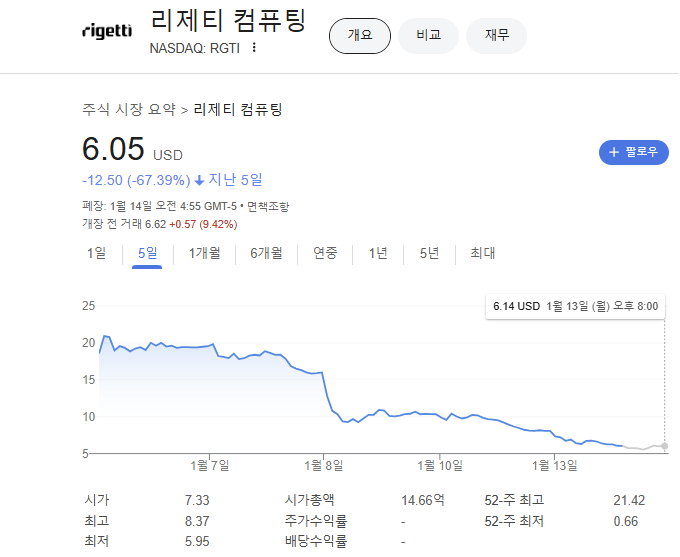Select the 개요 tab
680x557 pixels.
pyautogui.click(x=360, y=36)
